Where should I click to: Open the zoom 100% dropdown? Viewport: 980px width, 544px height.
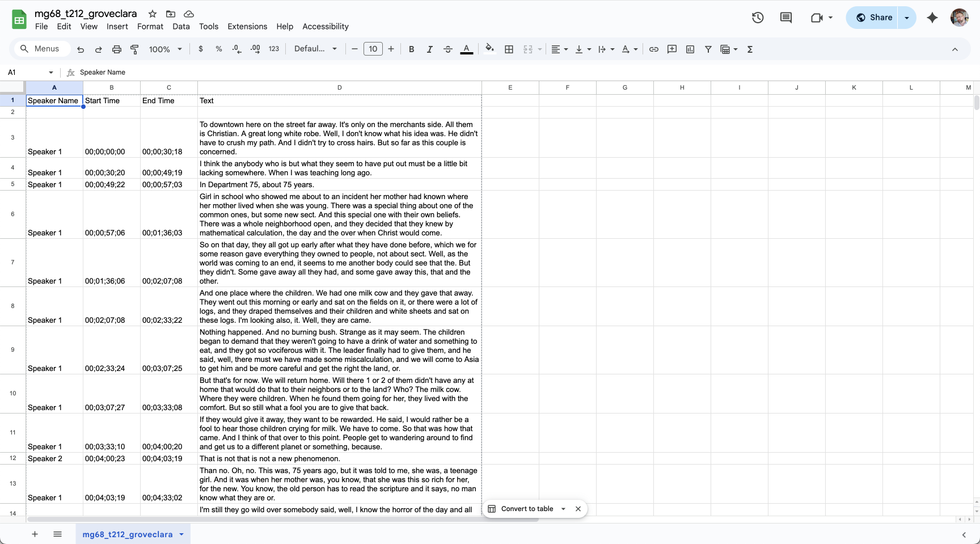point(165,49)
